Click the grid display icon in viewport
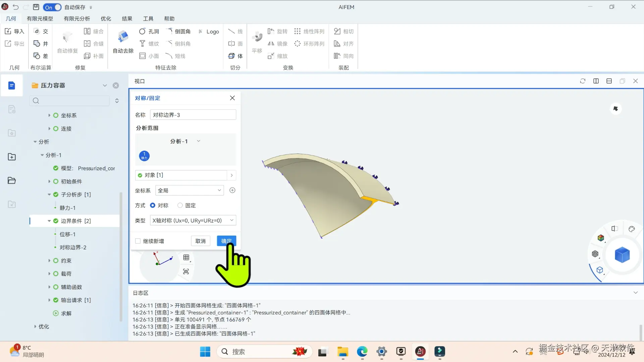Viewport: 644px width, 362px height. click(186, 257)
